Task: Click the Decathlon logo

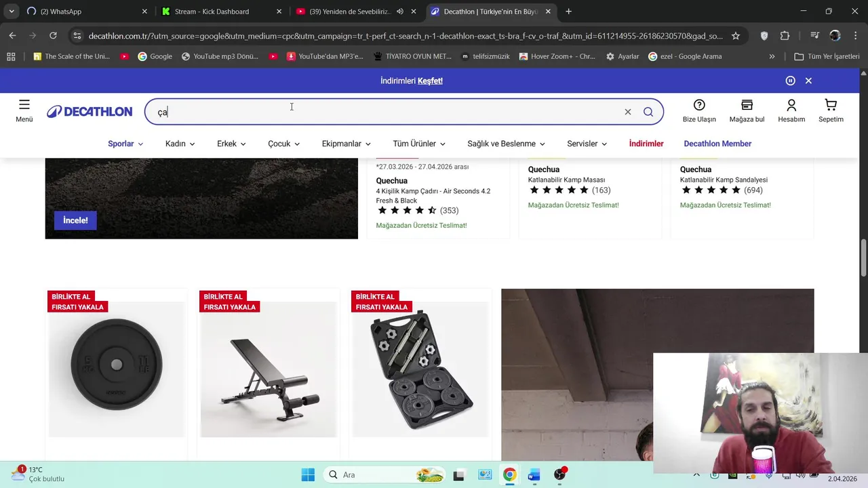Action: tap(90, 112)
